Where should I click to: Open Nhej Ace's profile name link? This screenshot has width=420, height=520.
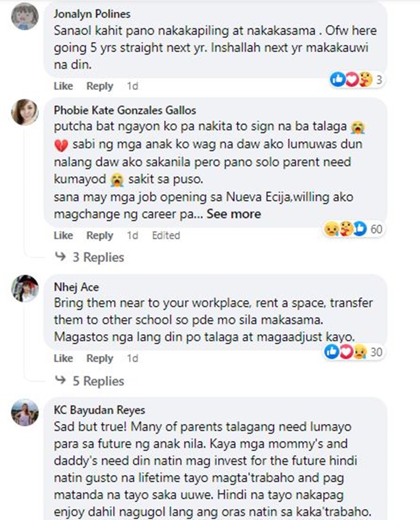point(76,287)
